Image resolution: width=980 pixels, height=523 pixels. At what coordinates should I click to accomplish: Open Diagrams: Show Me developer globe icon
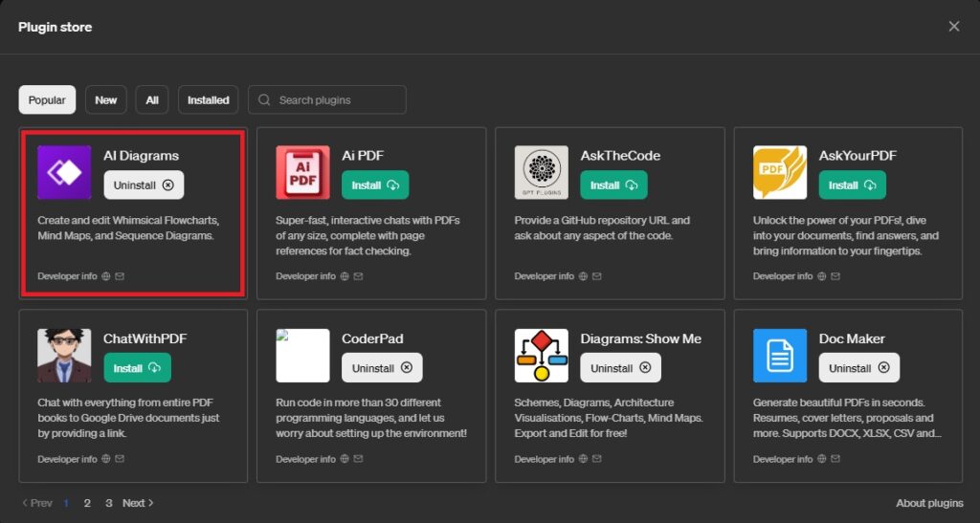583,459
